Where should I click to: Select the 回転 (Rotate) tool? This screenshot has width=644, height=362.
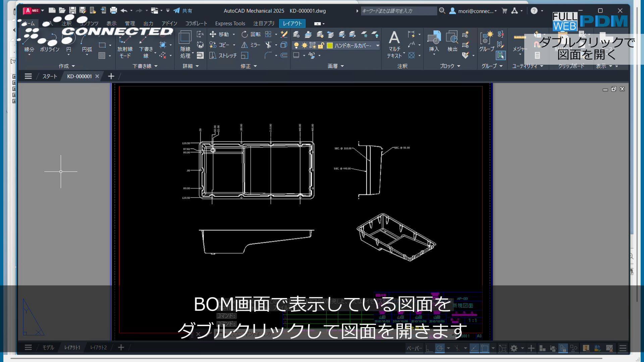(x=254, y=35)
